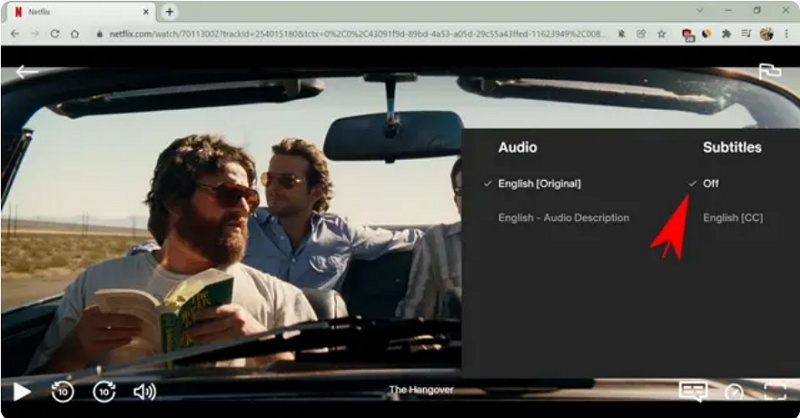Viewport: 800px width, 418px height.
Task: Rewind 10 seconds in the video
Action: (63, 392)
